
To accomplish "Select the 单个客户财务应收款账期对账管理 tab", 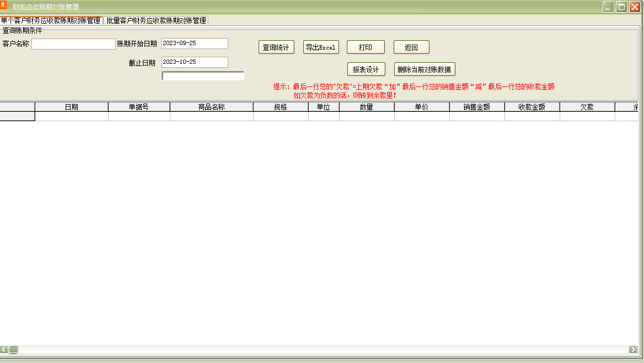I will [51, 20].
